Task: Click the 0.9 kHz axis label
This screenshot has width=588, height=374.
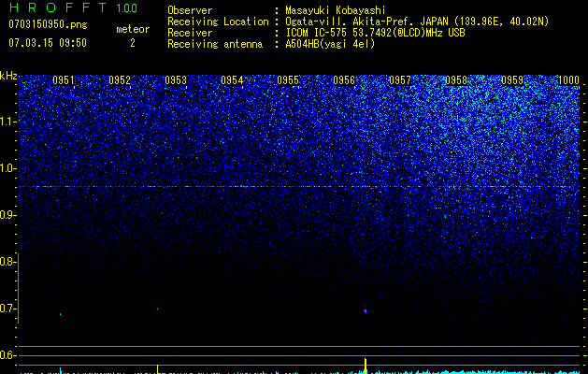Action: pyautogui.click(x=7, y=215)
